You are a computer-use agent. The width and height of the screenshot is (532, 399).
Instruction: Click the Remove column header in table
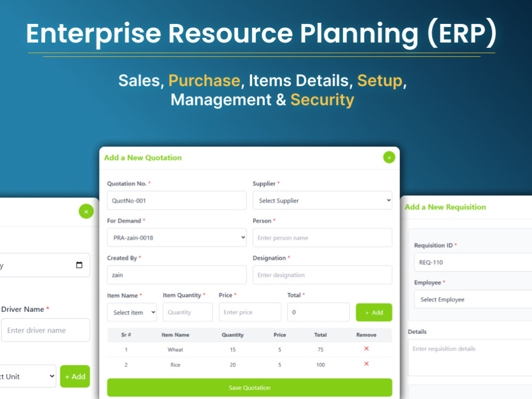pos(366,335)
